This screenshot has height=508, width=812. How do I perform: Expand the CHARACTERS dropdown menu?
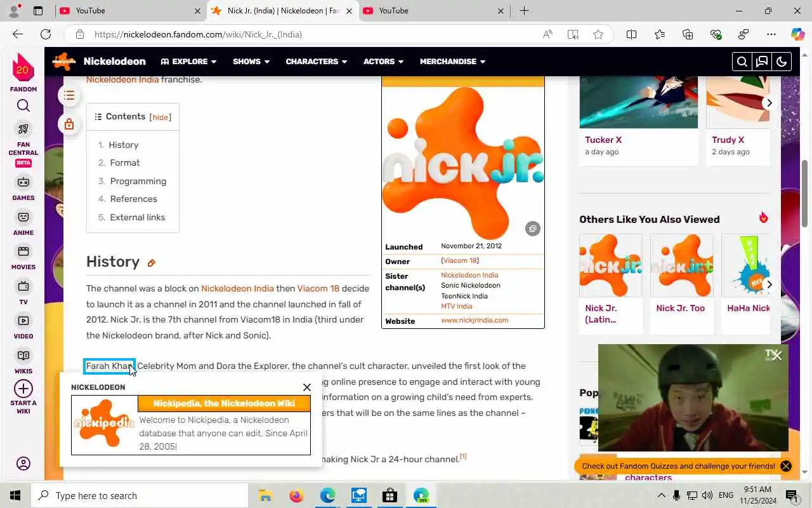pos(317,62)
